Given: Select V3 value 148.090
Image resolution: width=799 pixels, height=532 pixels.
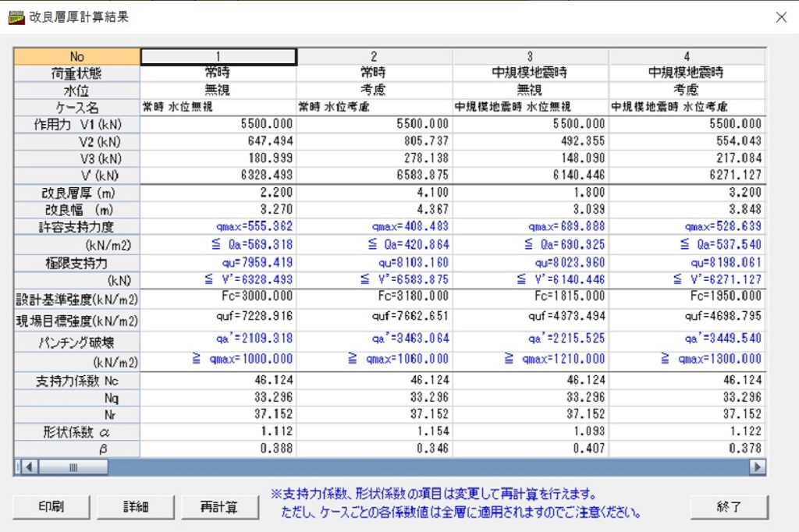Looking at the screenshot, I should (530, 158).
